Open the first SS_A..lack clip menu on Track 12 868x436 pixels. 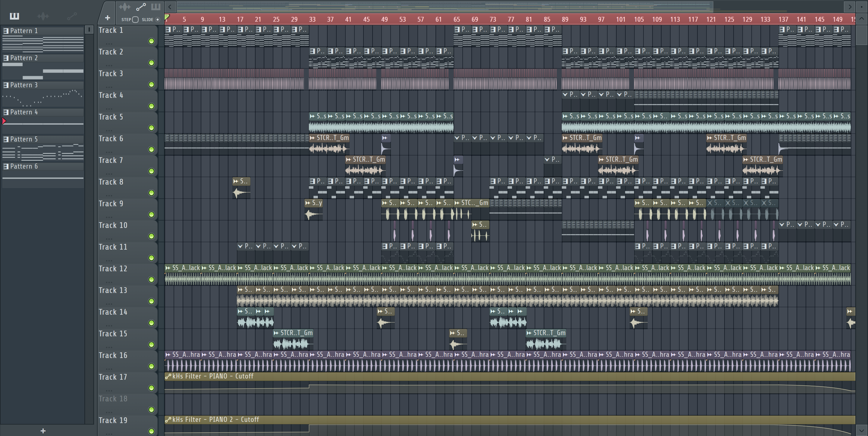click(x=168, y=268)
